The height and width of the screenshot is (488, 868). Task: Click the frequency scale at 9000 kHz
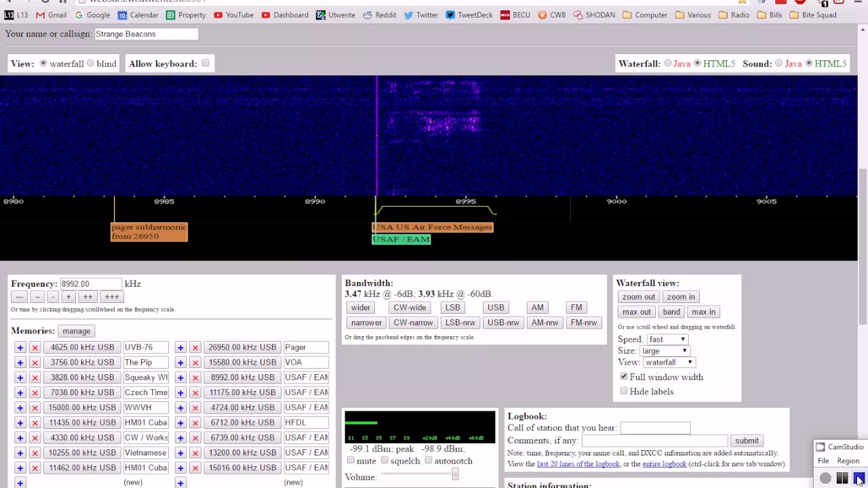point(616,201)
